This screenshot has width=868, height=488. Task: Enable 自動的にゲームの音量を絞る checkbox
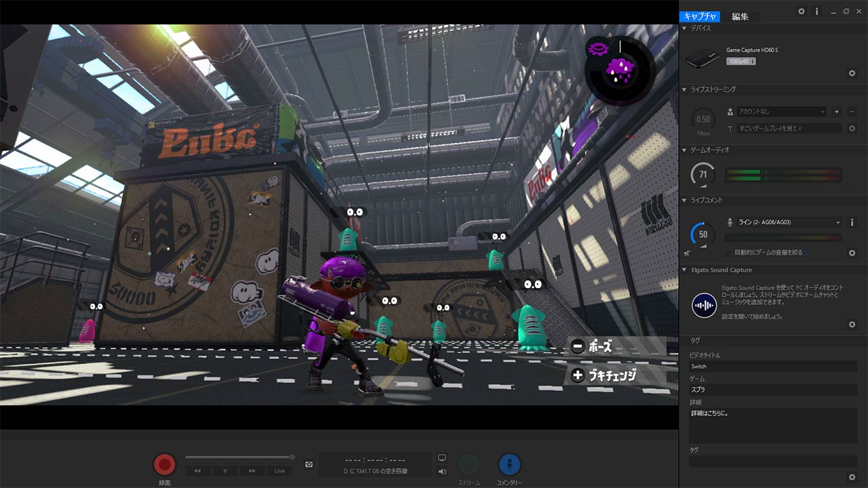coord(728,252)
